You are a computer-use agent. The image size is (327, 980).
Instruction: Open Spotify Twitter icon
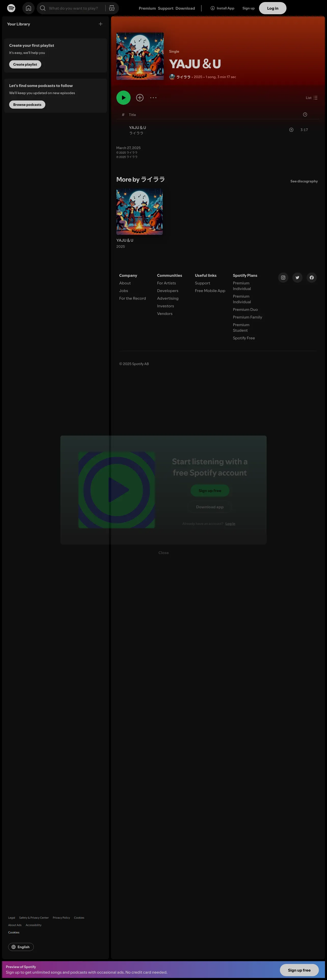tap(297, 278)
